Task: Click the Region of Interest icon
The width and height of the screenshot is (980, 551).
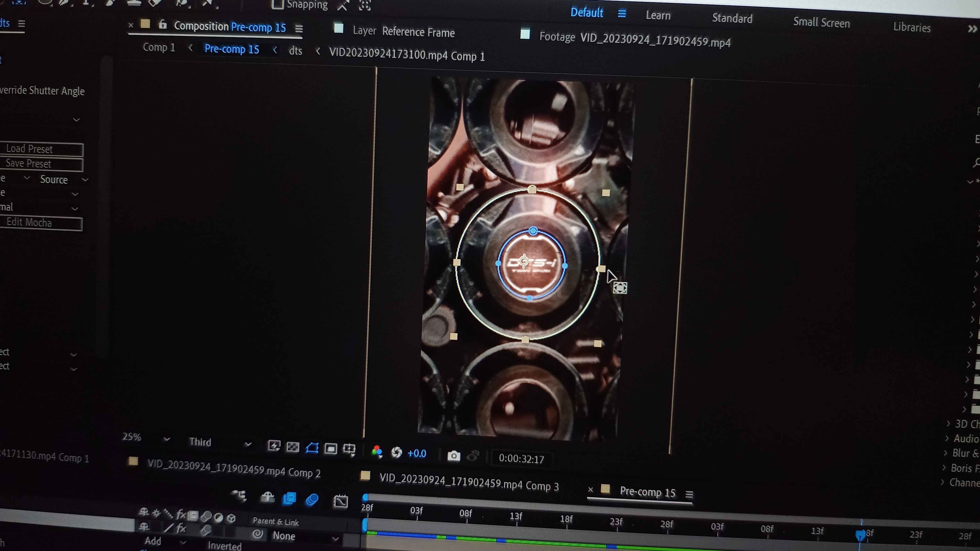Action: (x=331, y=449)
